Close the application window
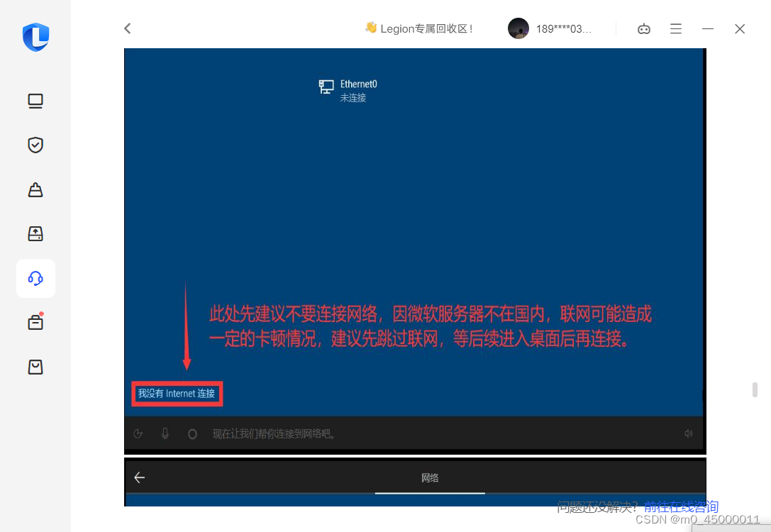The image size is (771, 532). [x=740, y=29]
